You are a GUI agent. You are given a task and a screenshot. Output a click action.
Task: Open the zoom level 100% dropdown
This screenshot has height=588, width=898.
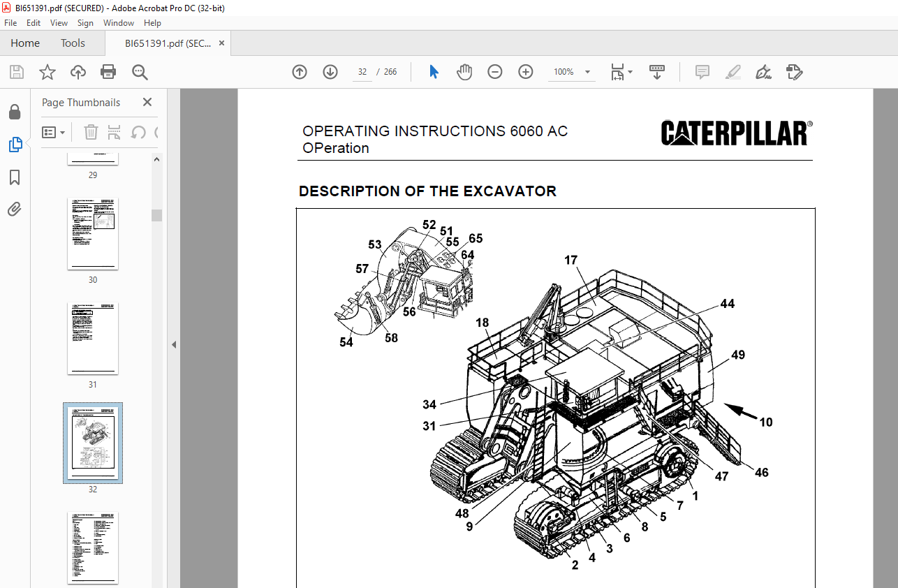(x=587, y=72)
